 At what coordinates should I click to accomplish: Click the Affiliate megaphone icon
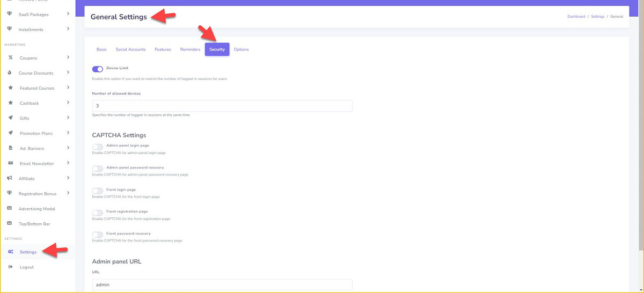coord(11,178)
